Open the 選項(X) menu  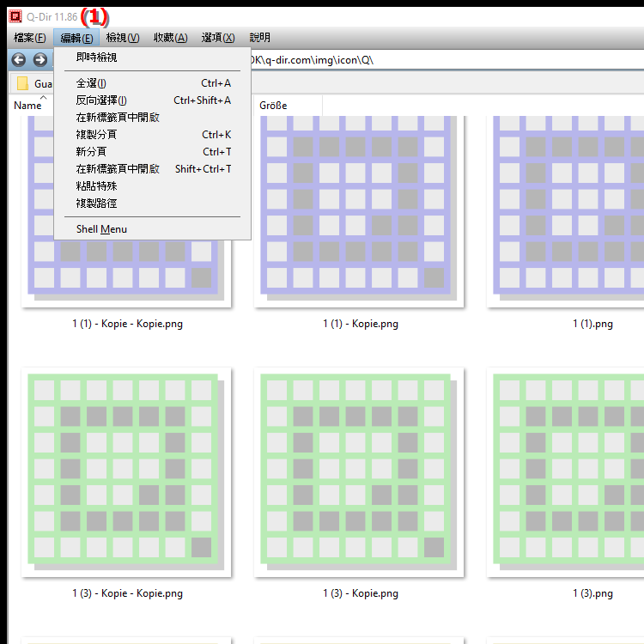218,38
